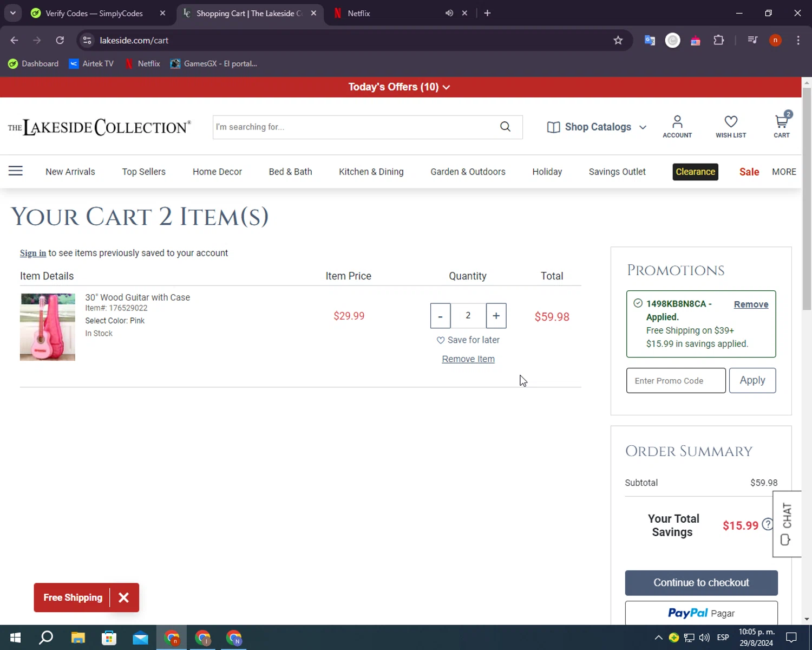
Task: Open Bed & Bath category
Action: 290,172
